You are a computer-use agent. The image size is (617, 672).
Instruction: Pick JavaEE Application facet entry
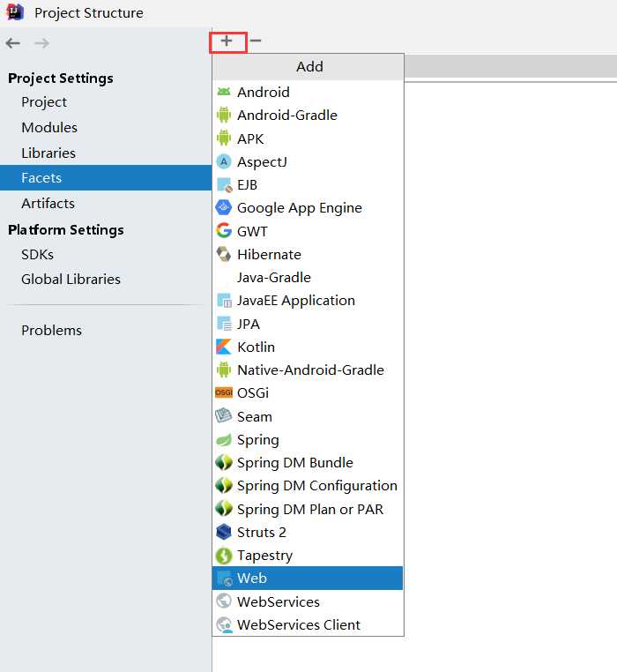click(295, 301)
